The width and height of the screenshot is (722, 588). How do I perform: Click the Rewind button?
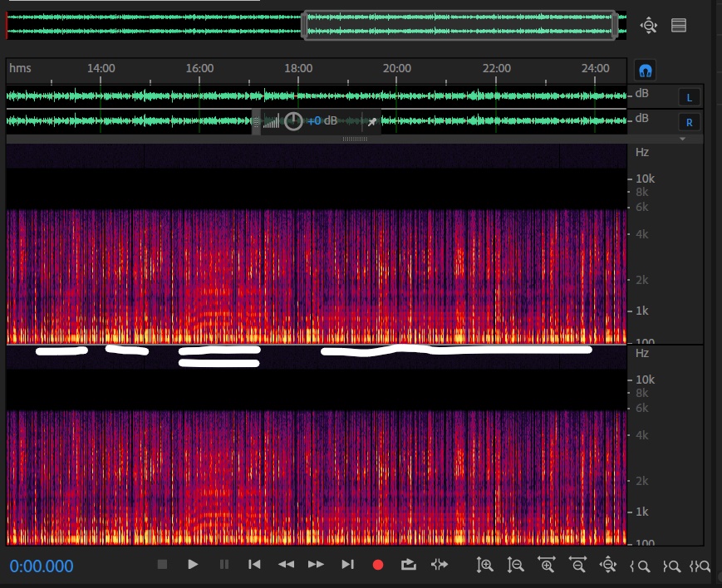pyautogui.click(x=286, y=565)
